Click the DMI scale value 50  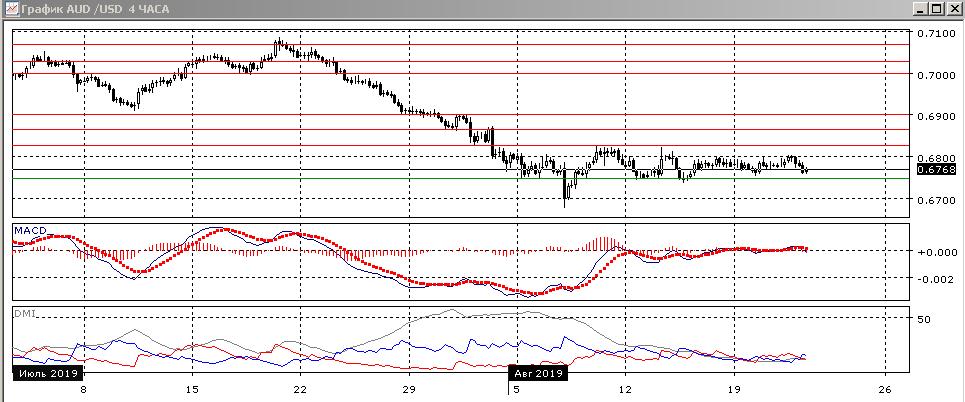[926, 319]
